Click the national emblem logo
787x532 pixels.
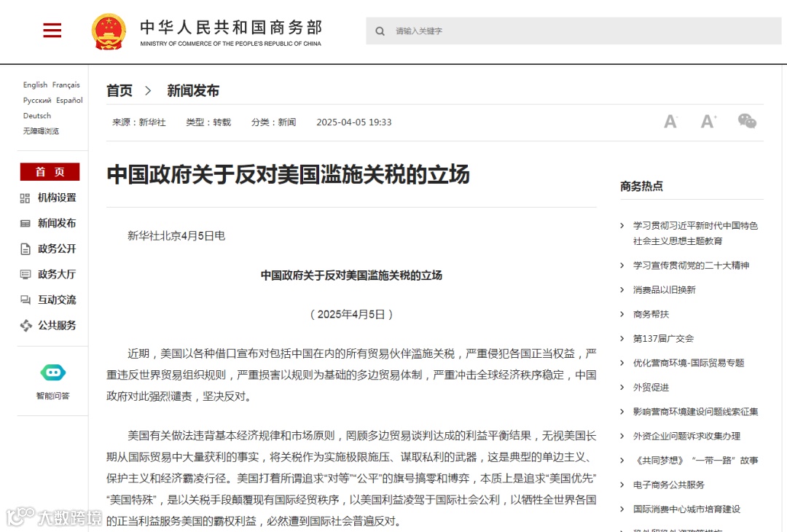[x=109, y=31]
